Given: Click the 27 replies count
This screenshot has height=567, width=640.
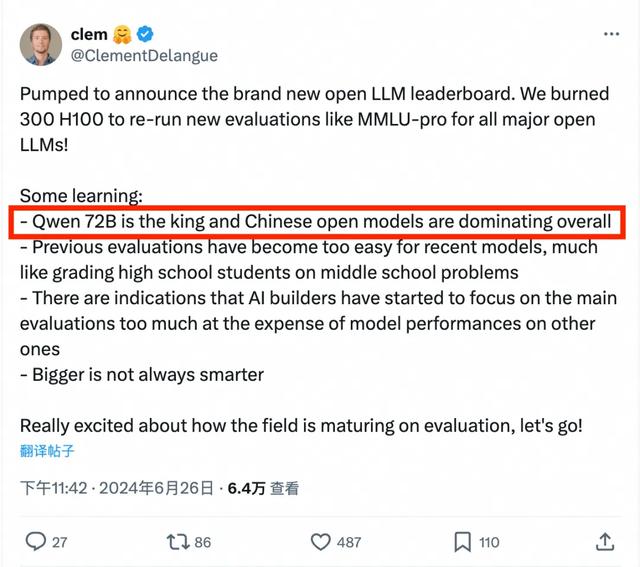Looking at the screenshot, I should (x=60, y=542).
